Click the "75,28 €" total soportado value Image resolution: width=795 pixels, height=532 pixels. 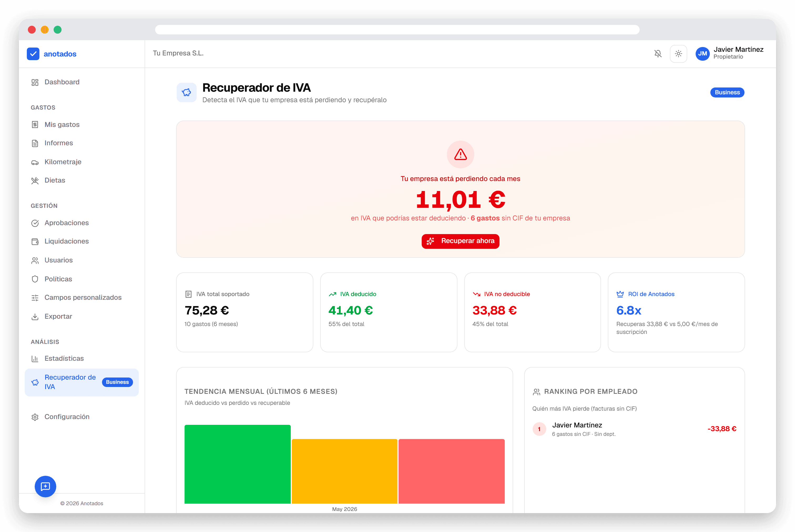(207, 311)
